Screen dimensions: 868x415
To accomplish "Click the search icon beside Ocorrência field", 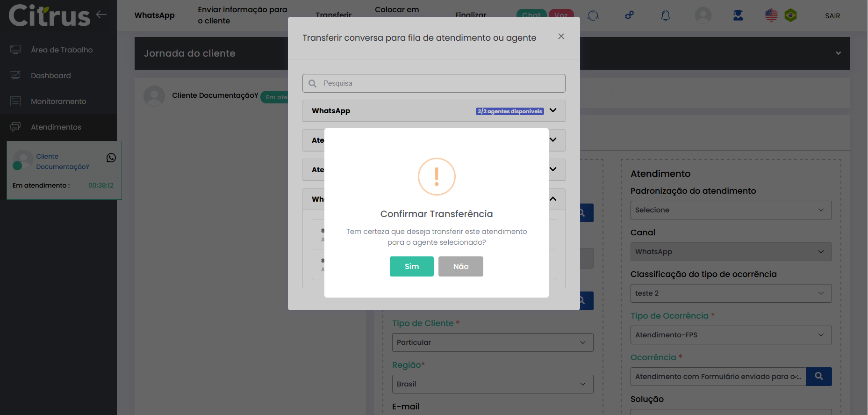I will [818, 377].
